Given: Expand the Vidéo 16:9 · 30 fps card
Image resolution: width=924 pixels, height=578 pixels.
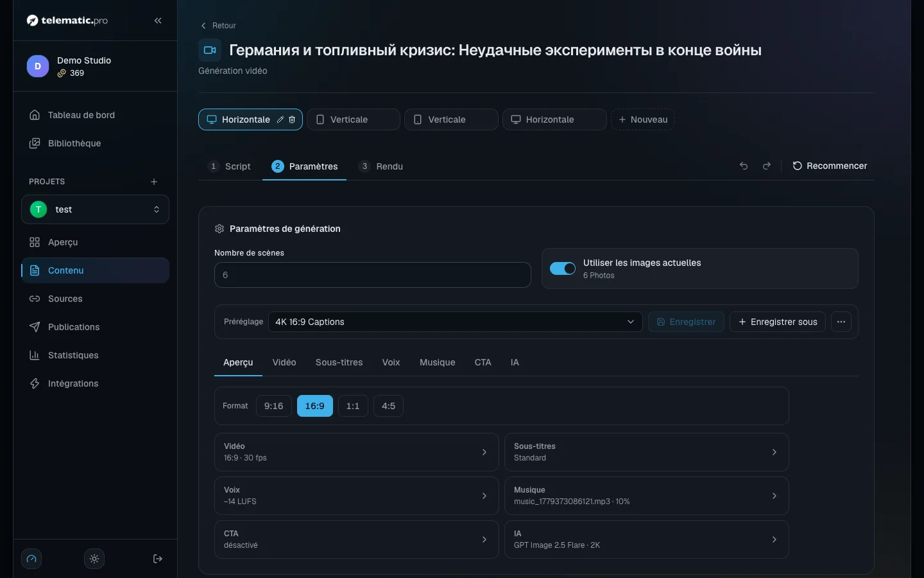Looking at the screenshot, I should [x=357, y=452].
